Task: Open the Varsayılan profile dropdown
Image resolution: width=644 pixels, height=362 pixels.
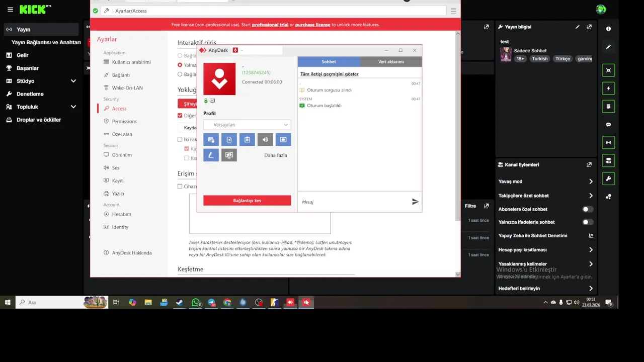Action: [247, 125]
